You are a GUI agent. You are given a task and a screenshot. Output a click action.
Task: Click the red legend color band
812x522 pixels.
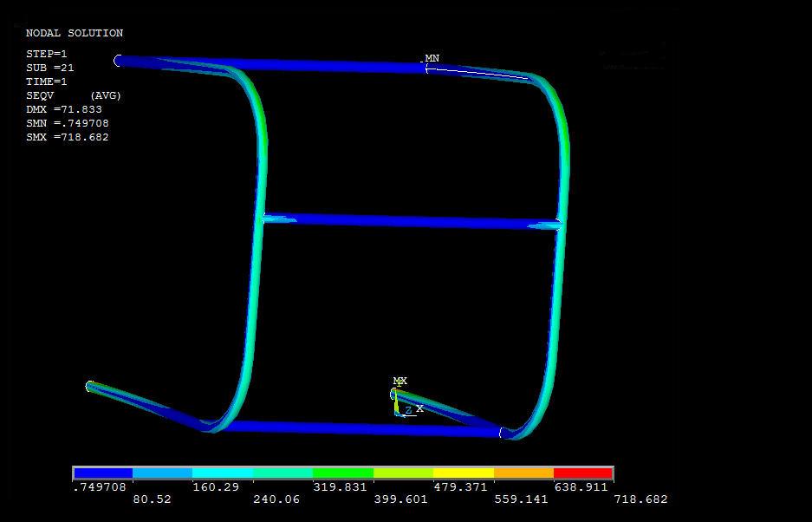583,473
